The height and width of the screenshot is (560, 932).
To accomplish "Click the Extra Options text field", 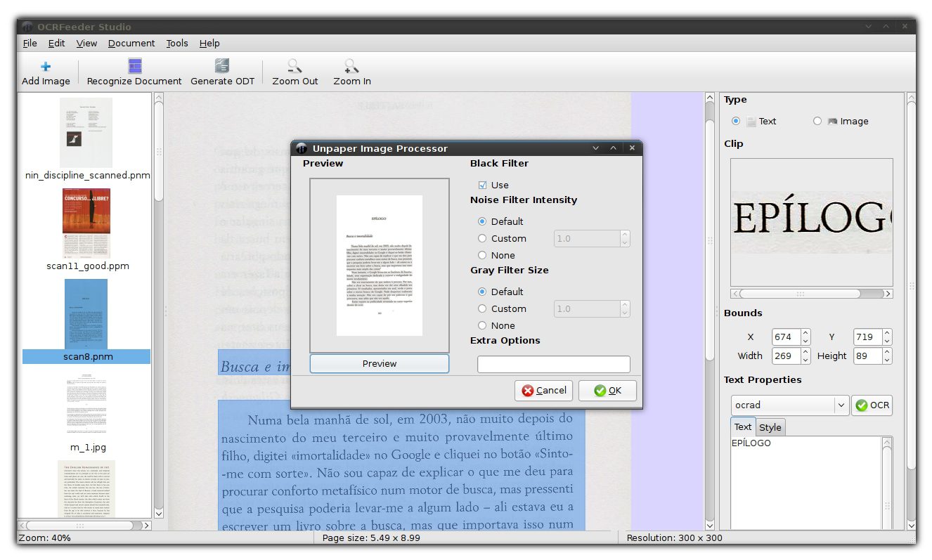I will (x=553, y=364).
